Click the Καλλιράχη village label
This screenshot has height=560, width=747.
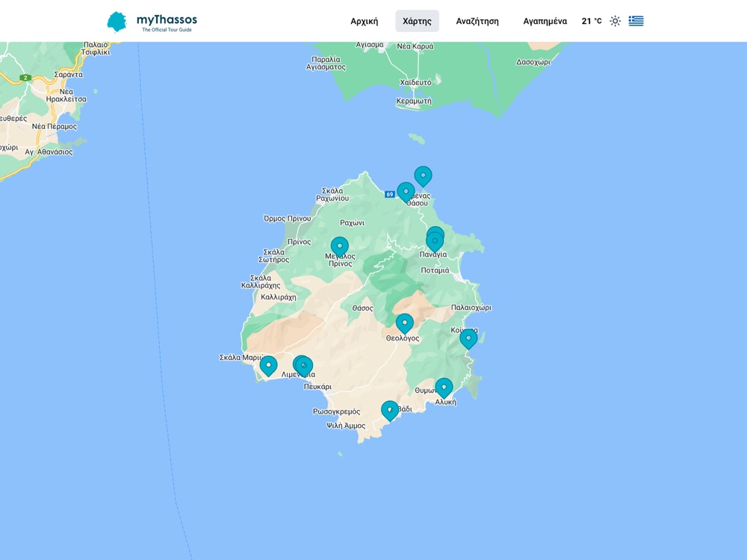click(278, 297)
